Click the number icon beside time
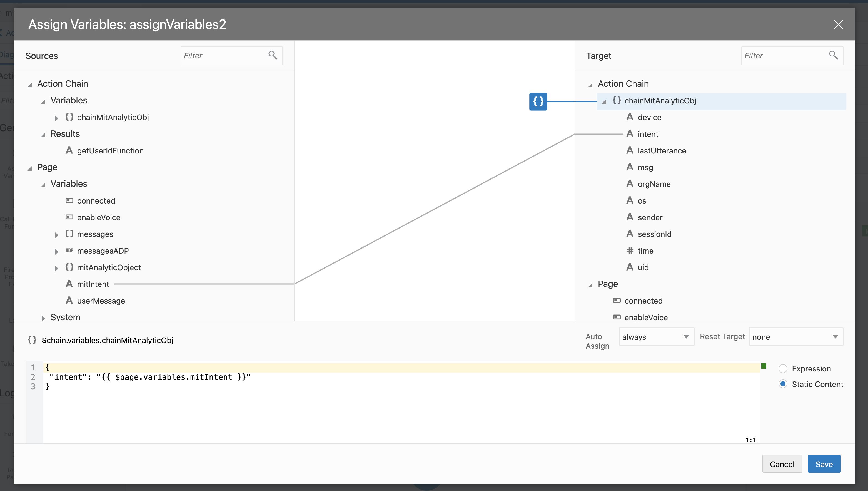Image resolution: width=868 pixels, height=491 pixels. coord(629,251)
